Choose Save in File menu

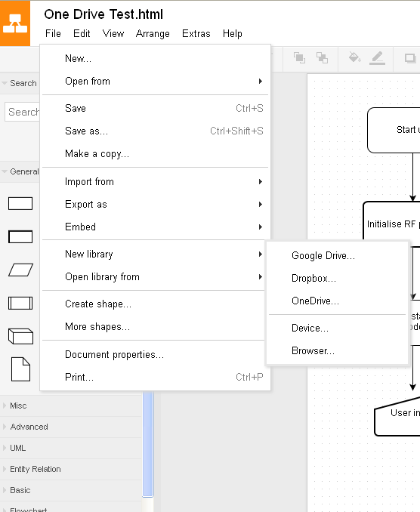click(x=155, y=108)
